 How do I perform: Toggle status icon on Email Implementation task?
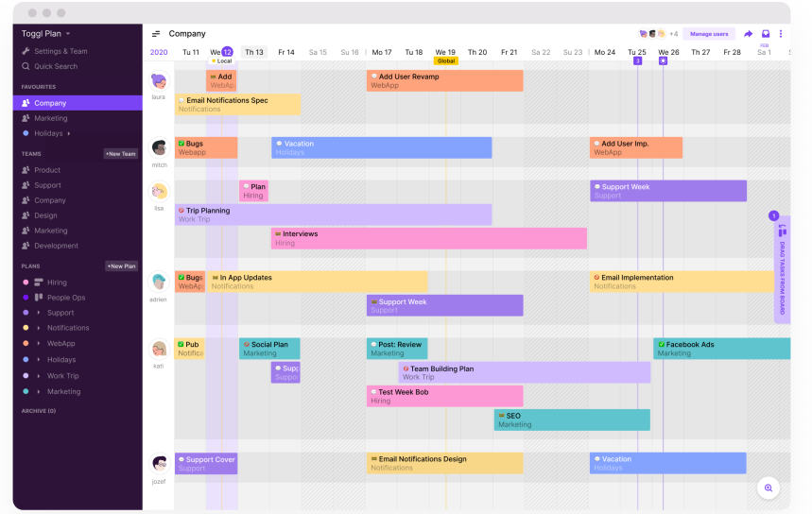pyautogui.click(x=596, y=278)
